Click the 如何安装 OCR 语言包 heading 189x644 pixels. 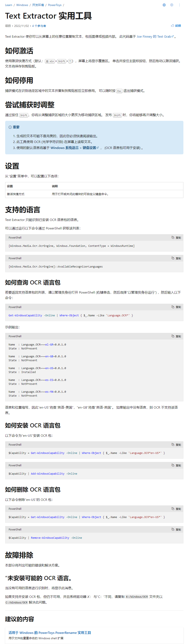(33, 425)
